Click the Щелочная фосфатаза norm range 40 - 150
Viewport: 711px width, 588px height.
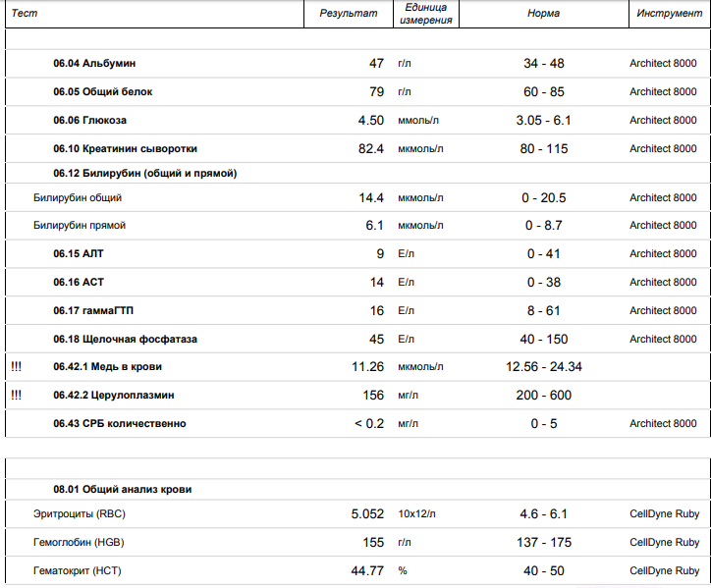pyautogui.click(x=543, y=339)
